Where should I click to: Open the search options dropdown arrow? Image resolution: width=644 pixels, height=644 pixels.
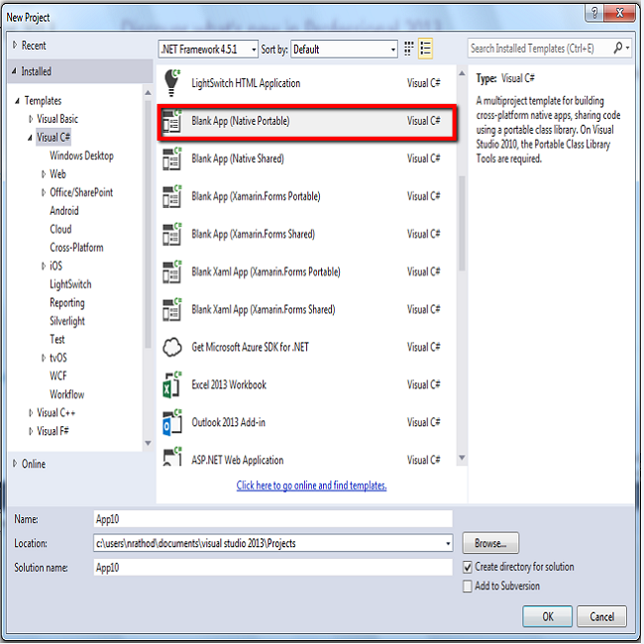click(x=627, y=49)
